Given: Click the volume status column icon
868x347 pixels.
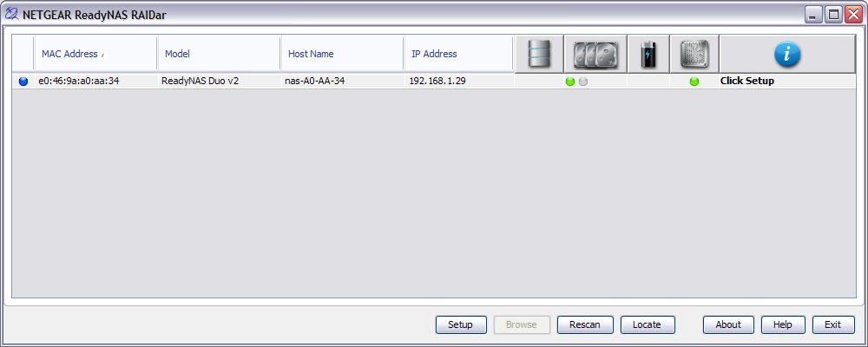Looking at the screenshot, I should 539,55.
